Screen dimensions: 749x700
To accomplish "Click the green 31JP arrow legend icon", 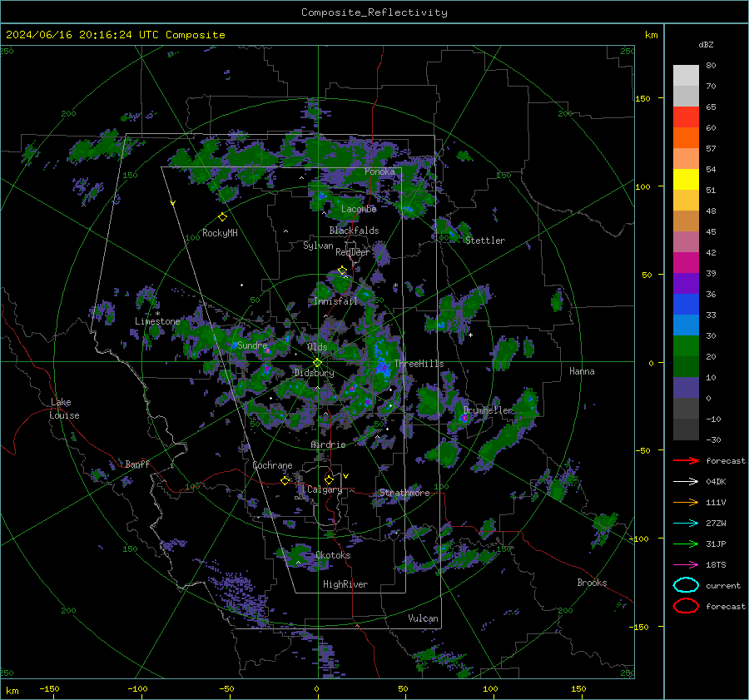I will point(686,544).
